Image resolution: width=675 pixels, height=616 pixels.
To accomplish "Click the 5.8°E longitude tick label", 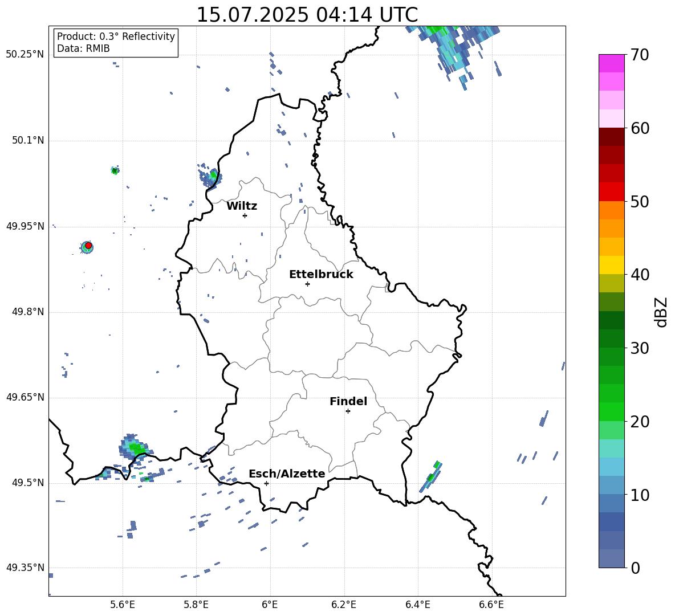I will coord(196,605).
